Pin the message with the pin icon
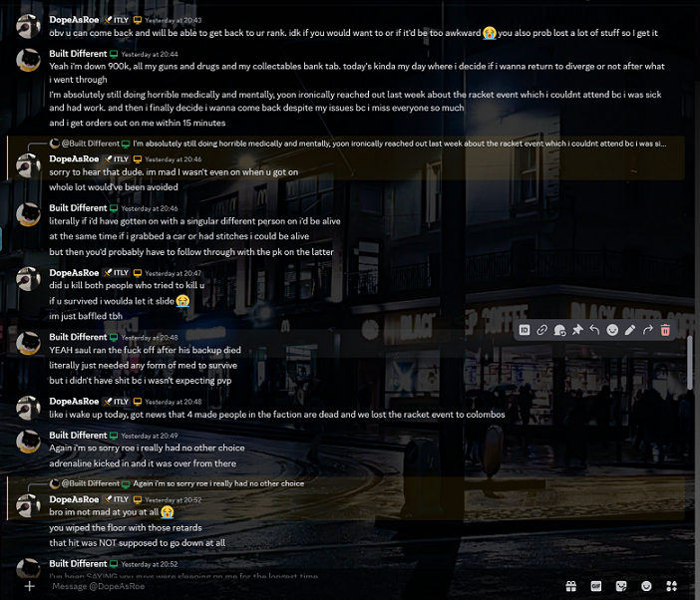 click(576, 330)
